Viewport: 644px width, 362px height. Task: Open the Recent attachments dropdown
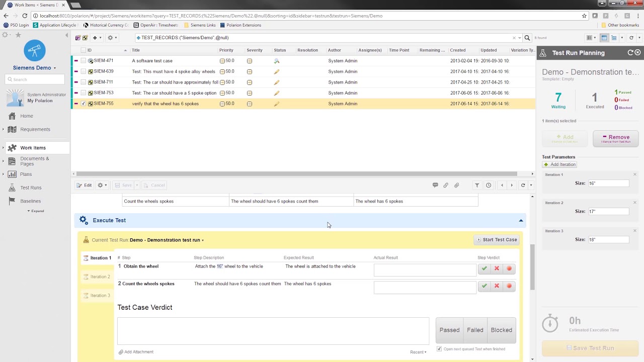pyautogui.click(x=418, y=352)
